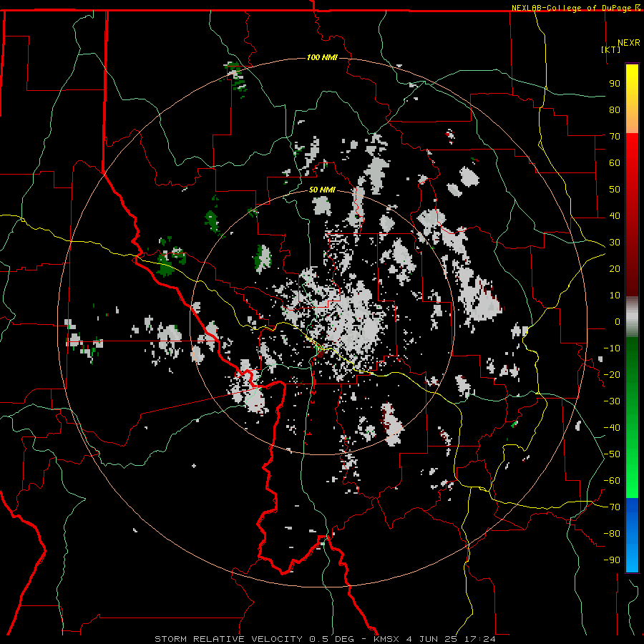This screenshot has height=644, width=644.
Task: Click the 80 value on the velocity scale
Action: click(615, 109)
